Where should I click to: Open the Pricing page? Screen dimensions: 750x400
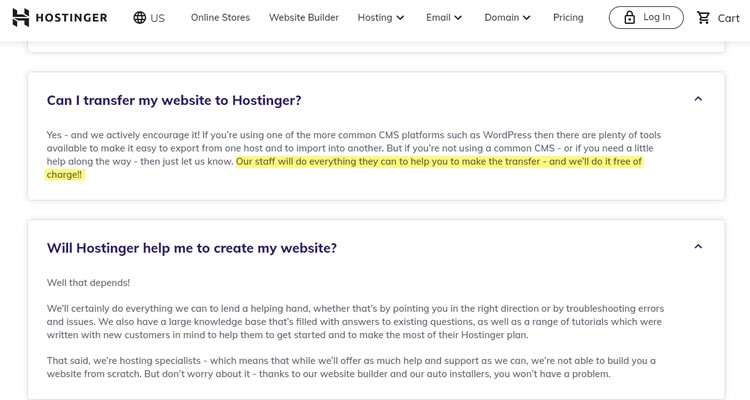click(x=568, y=18)
